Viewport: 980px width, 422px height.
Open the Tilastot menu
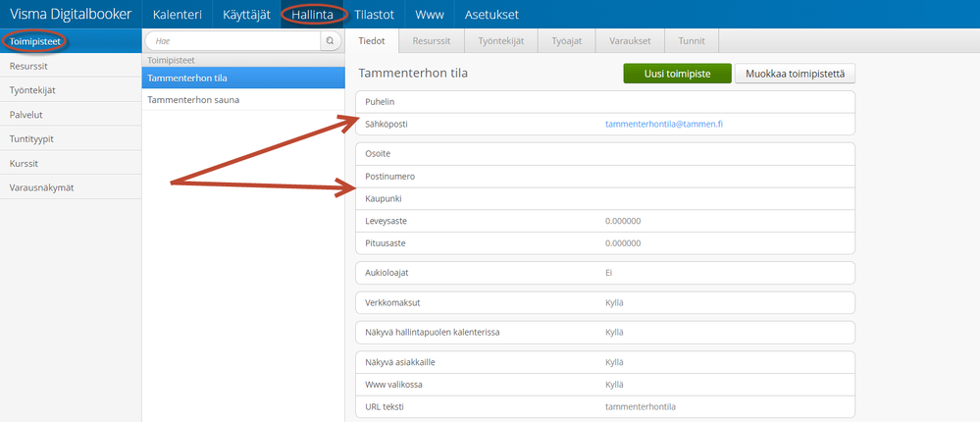click(374, 15)
